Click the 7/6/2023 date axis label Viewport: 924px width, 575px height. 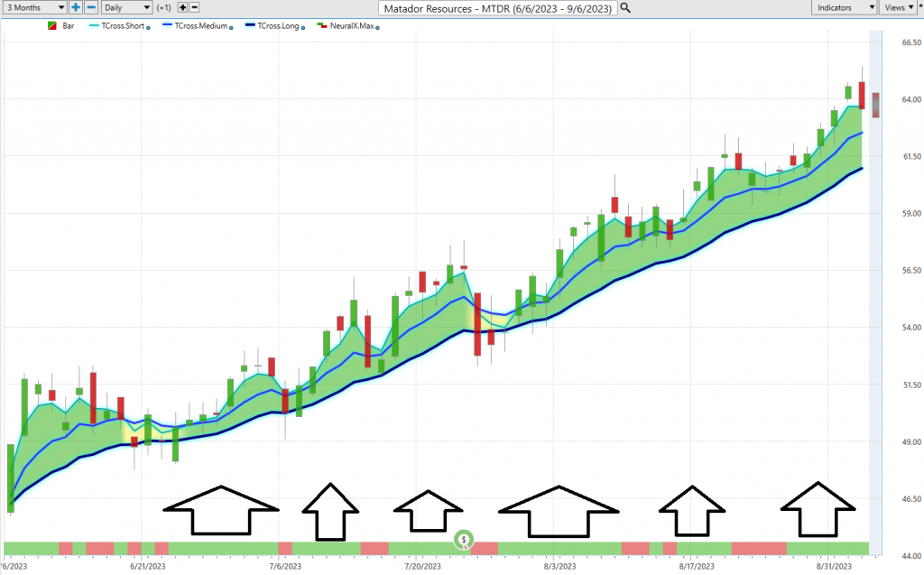pyautogui.click(x=284, y=566)
